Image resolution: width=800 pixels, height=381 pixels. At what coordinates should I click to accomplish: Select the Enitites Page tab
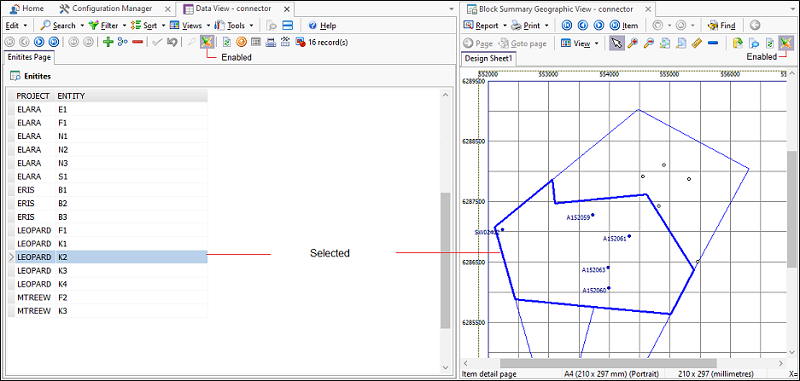click(29, 58)
